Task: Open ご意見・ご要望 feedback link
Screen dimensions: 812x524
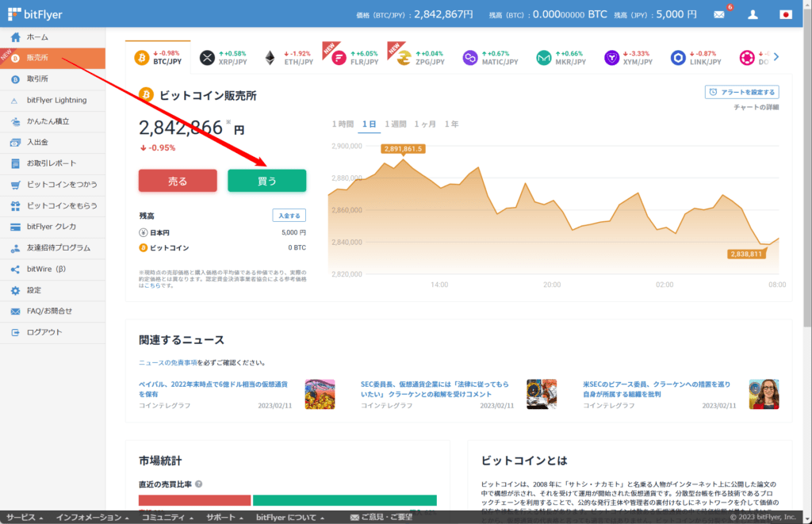Action: click(x=381, y=518)
